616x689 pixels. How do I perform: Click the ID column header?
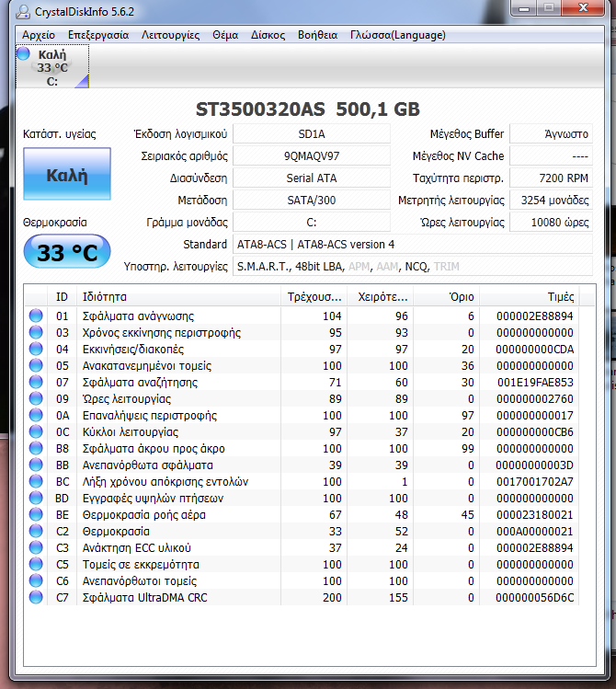62,296
